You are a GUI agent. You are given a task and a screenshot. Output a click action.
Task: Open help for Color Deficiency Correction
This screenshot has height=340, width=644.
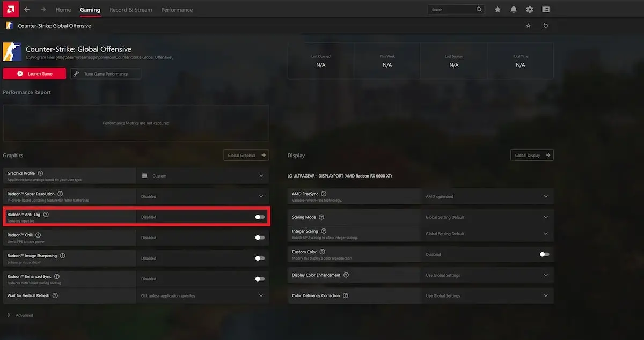(x=345, y=295)
